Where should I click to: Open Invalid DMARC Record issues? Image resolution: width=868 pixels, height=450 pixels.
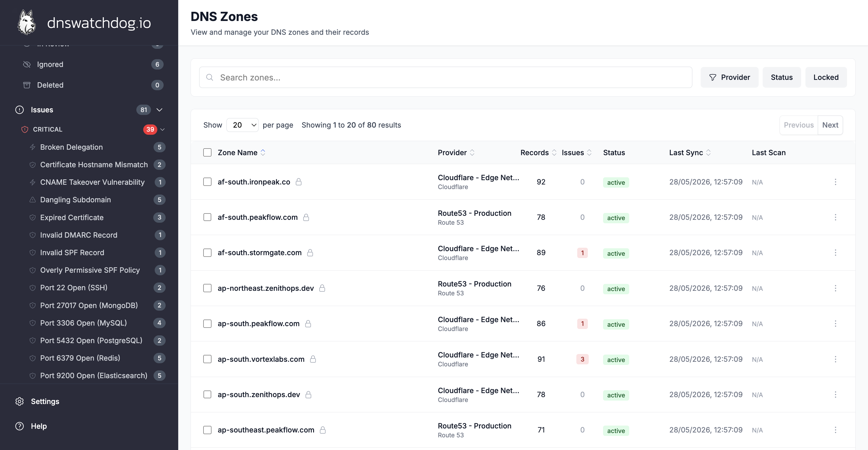coord(97,235)
